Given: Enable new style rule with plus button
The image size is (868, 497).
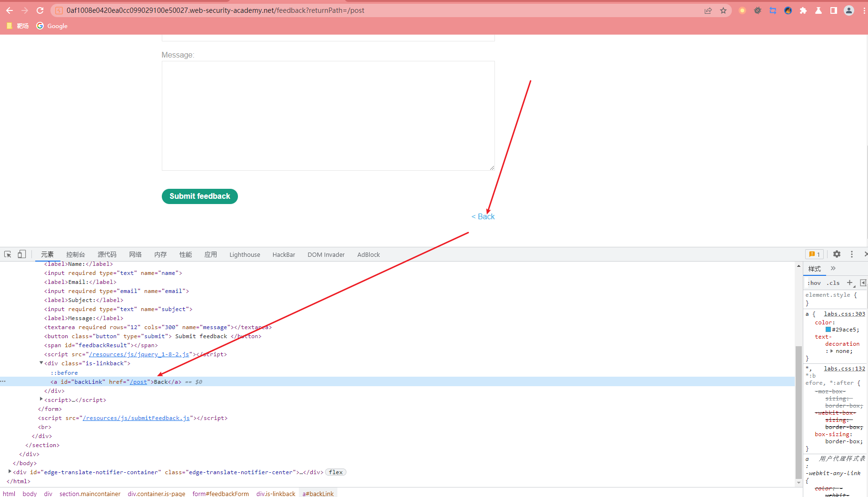Looking at the screenshot, I should pyautogui.click(x=850, y=283).
